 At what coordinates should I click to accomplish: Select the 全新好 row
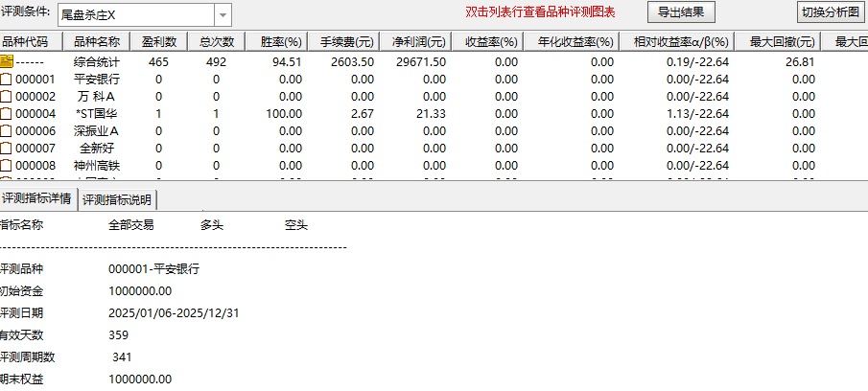point(96,149)
